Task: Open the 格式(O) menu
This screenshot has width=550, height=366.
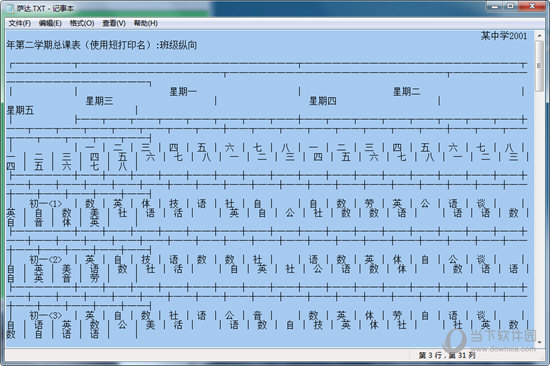Action: tap(82, 24)
